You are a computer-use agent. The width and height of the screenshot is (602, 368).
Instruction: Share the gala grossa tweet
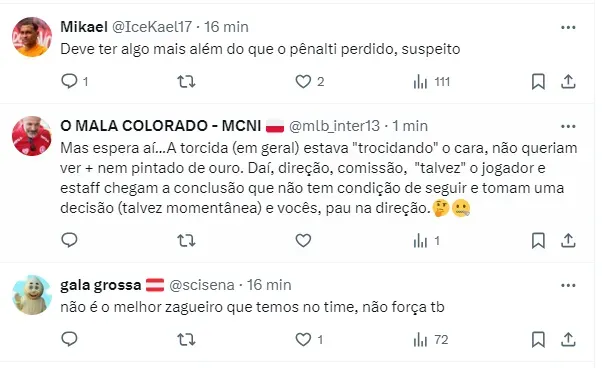(x=568, y=340)
